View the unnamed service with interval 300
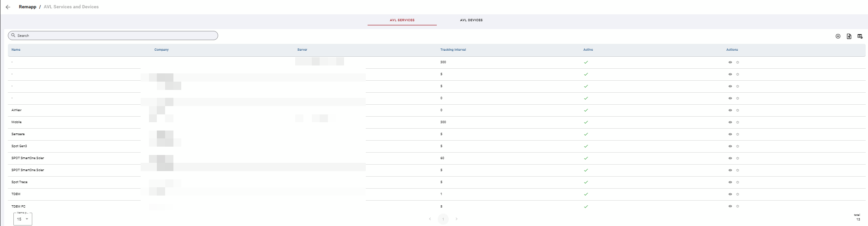Viewport: 868px width, 226px height. point(730,62)
